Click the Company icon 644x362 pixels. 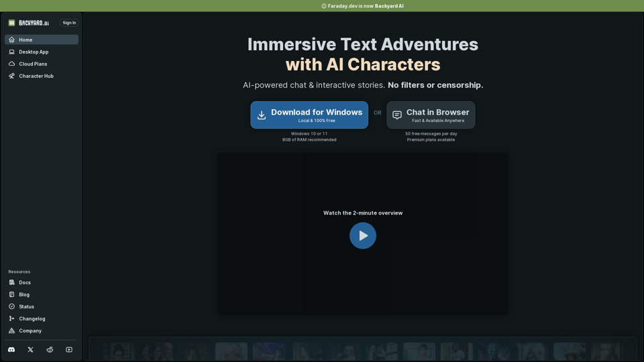tap(11, 330)
